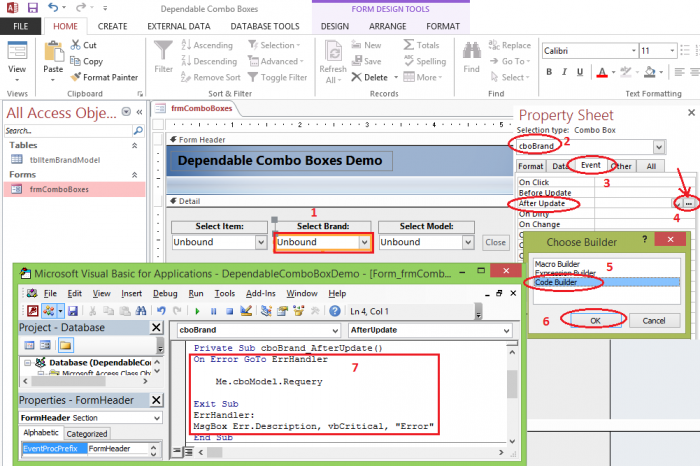This screenshot has width=700, height=466.
Task: Open the cboBrand object dropdown in VBA
Action: pos(335,330)
